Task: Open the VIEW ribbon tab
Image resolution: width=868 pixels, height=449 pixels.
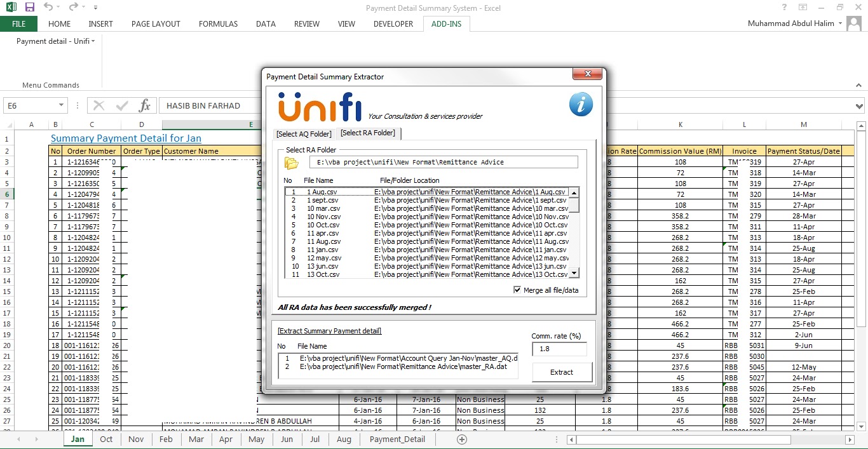Action: pos(346,23)
